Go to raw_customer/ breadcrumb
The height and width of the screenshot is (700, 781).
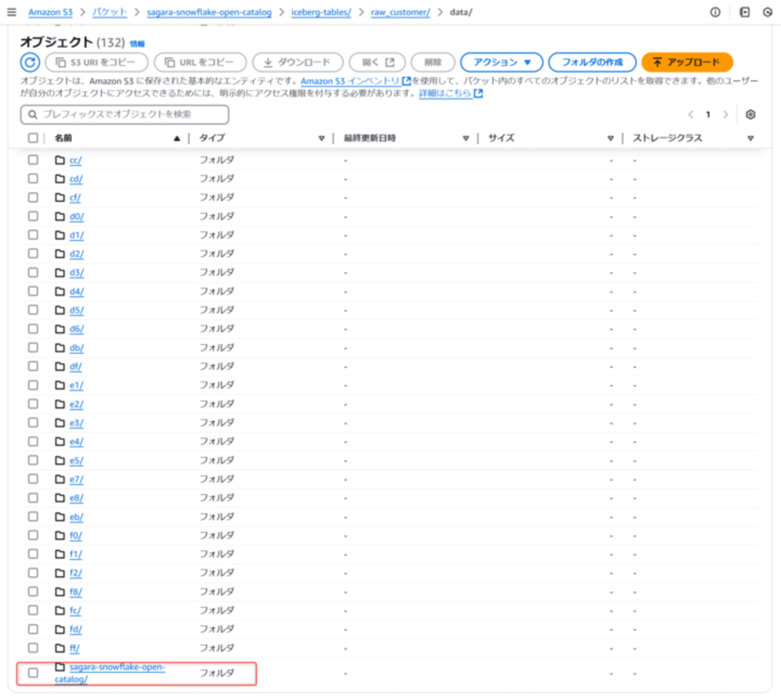(x=400, y=12)
